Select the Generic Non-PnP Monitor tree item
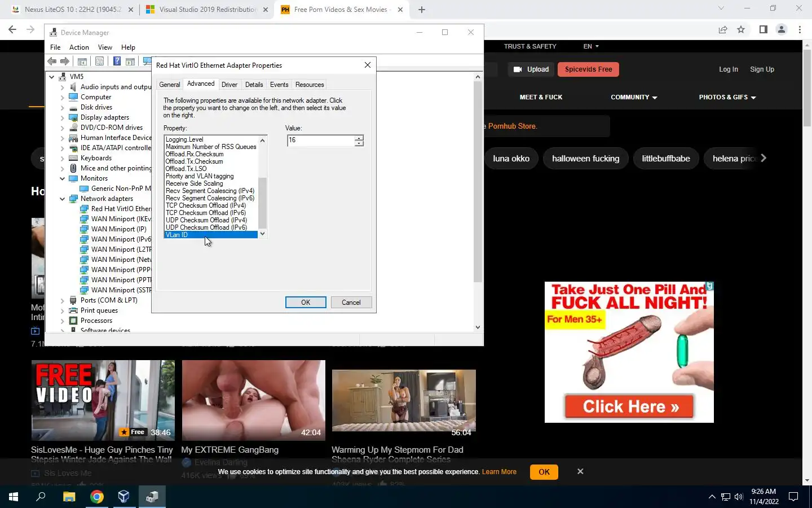812x508 pixels. [x=121, y=189]
